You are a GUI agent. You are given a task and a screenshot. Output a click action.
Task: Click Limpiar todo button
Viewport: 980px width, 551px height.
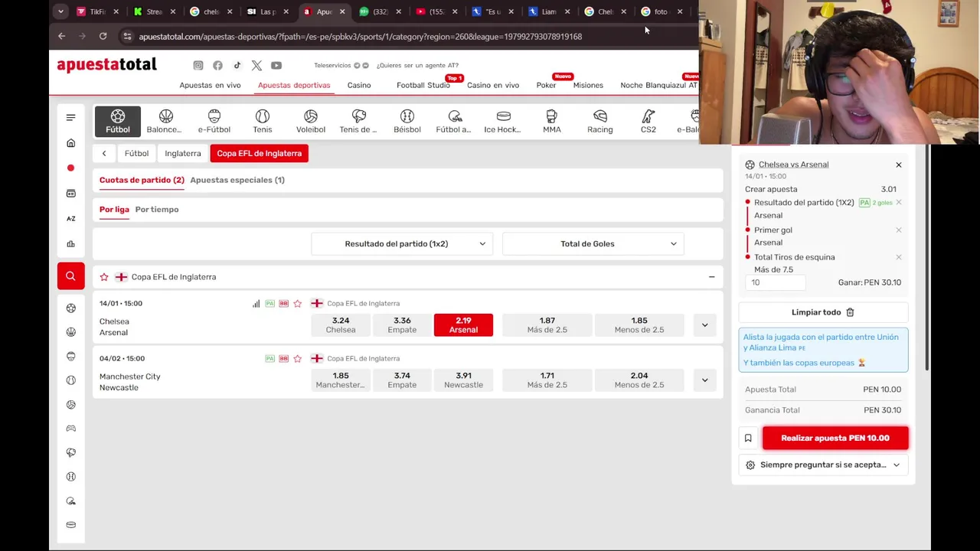coord(823,312)
